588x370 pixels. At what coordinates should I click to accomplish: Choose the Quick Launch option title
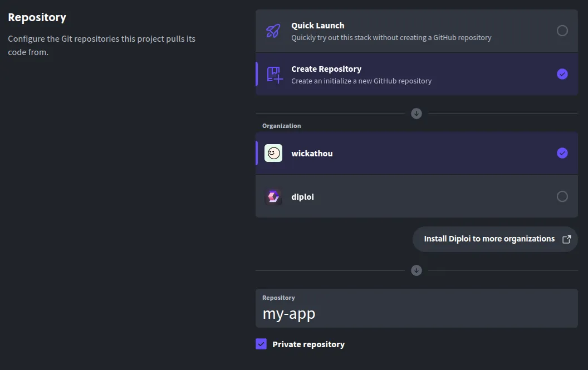317,26
